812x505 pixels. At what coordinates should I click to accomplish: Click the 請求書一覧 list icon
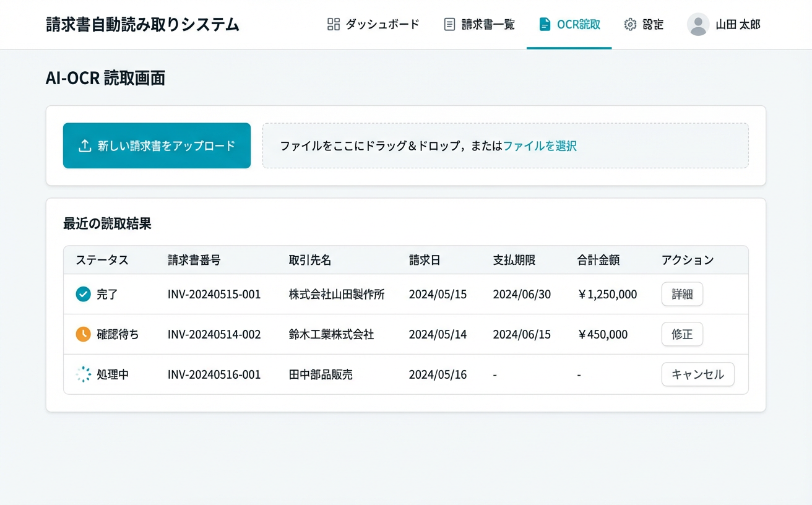[x=449, y=24]
